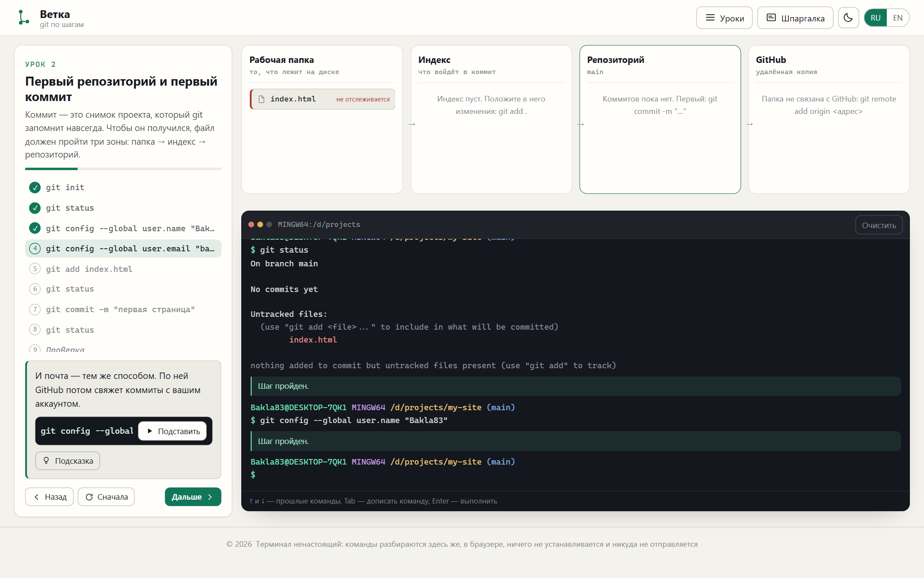The height and width of the screenshot is (578, 924).
Task: Restart lesson with the Сначала button
Action: (106, 497)
